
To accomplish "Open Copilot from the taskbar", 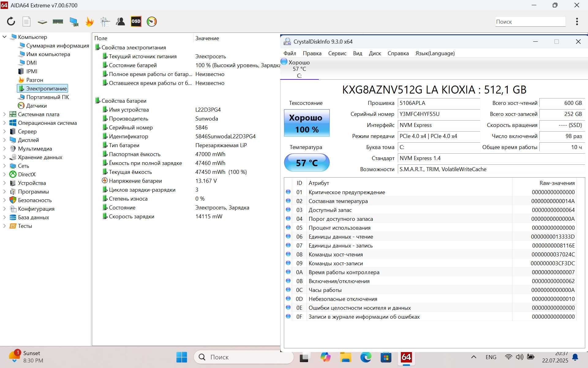I will point(325,357).
